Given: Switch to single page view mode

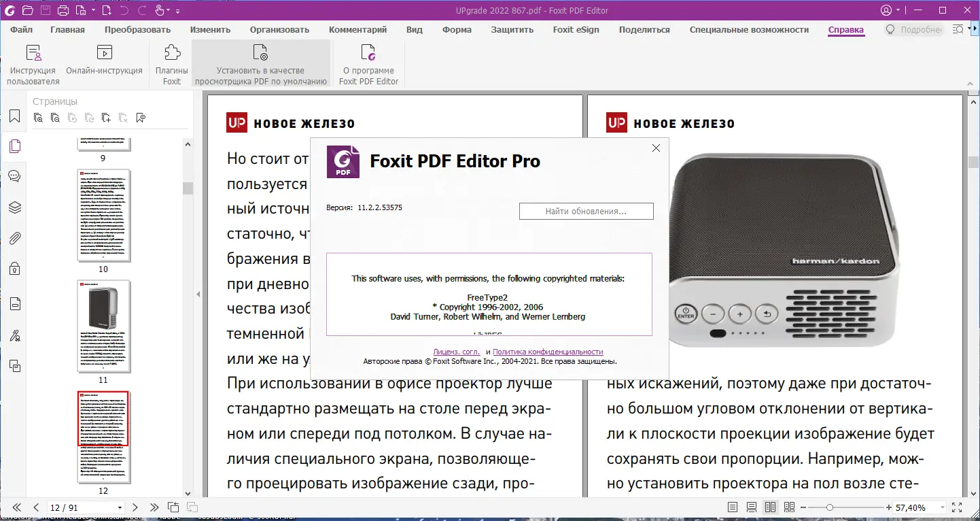Looking at the screenshot, I should pos(733,507).
